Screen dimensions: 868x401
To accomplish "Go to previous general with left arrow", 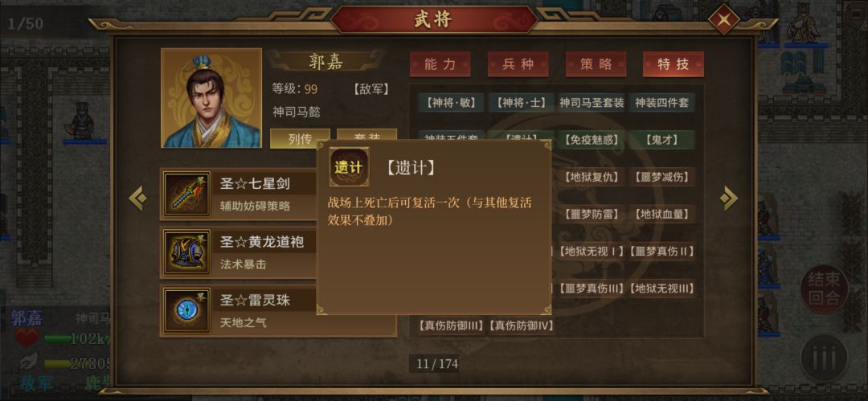I will pos(137,198).
